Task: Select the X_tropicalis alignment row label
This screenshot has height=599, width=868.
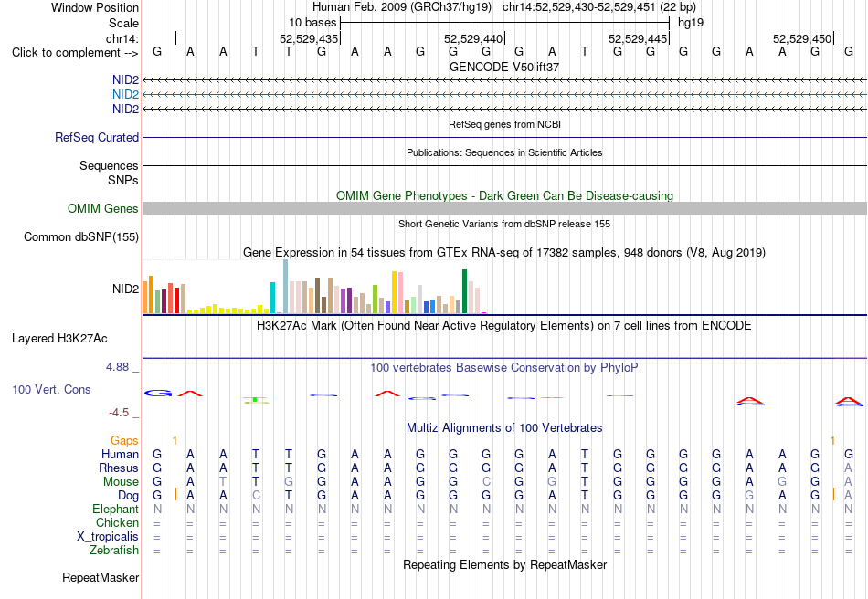Action: point(108,537)
